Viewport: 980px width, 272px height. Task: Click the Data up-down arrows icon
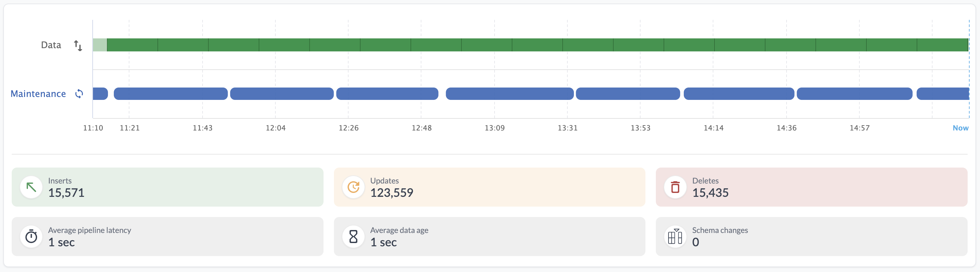click(x=78, y=45)
